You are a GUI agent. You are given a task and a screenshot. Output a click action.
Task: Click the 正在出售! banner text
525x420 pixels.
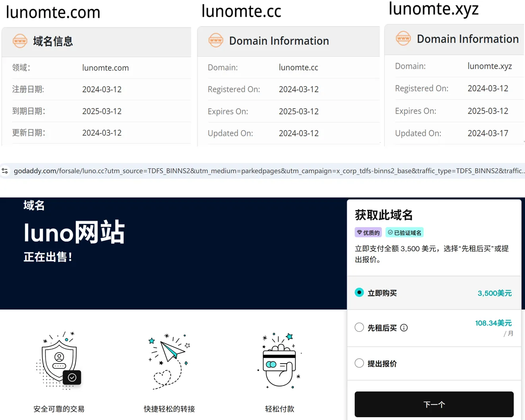tap(48, 257)
